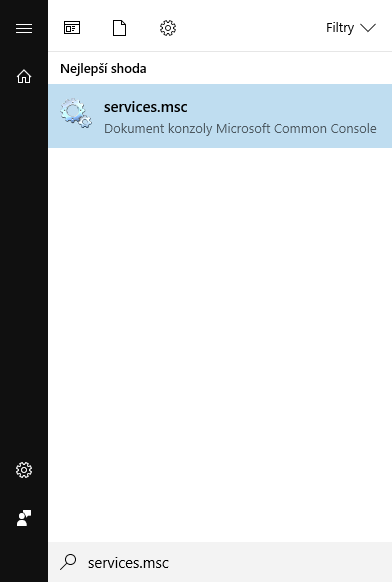Click the services.msc result title text
The image size is (392, 582).
click(x=146, y=107)
